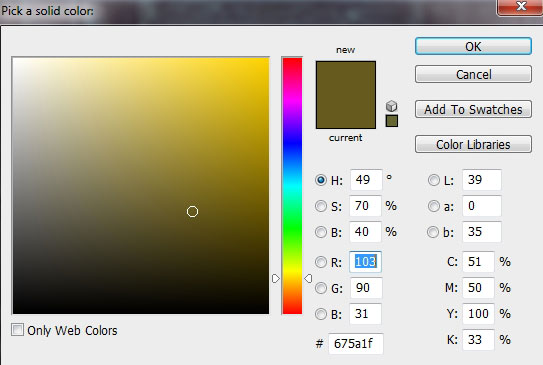The image size is (543, 365).
Task: Click the hue slider's right arrow handle
Action: pyautogui.click(x=308, y=278)
